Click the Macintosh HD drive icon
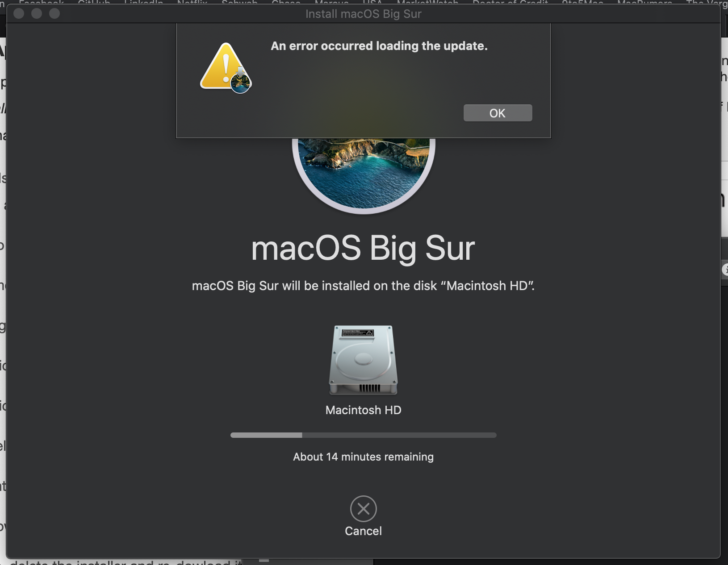 364,360
